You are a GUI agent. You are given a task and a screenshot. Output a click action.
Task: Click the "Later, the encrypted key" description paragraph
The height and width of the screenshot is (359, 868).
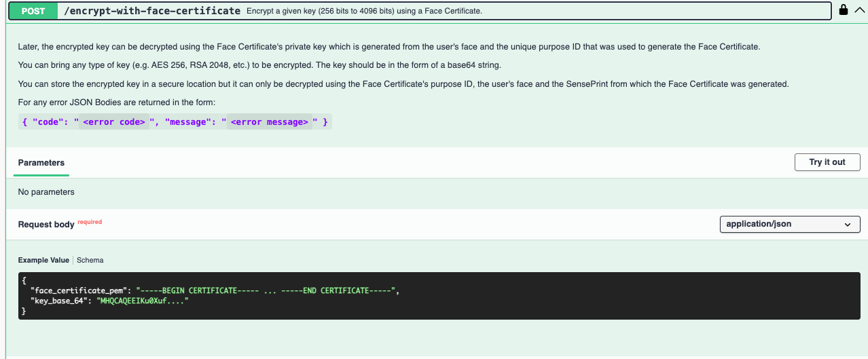[389, 47]
